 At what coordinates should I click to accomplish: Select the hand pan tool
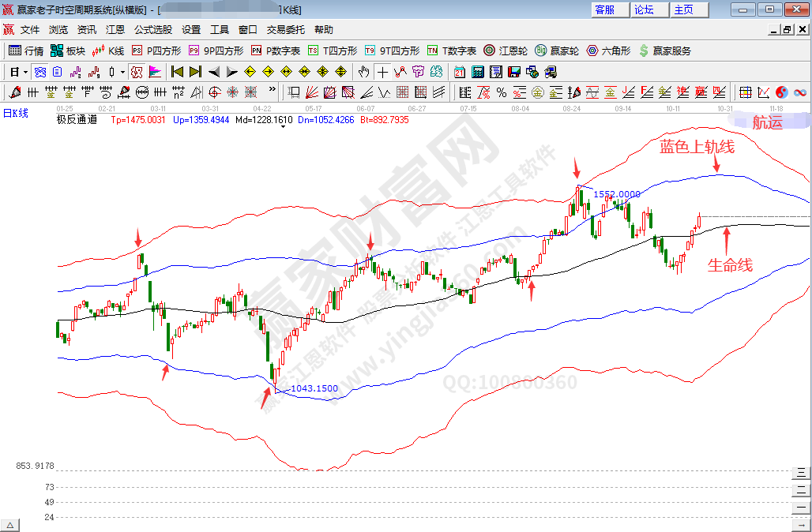363,72
